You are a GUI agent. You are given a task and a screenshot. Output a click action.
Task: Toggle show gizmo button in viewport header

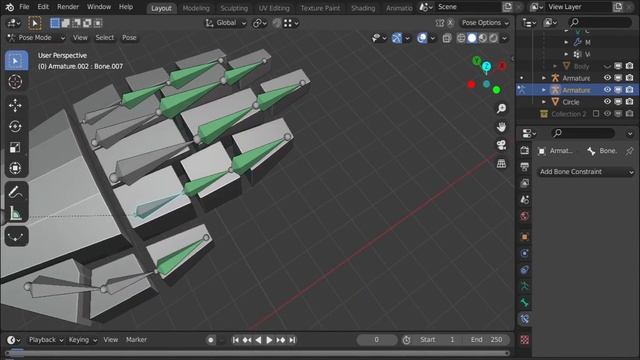click(397, 38)
